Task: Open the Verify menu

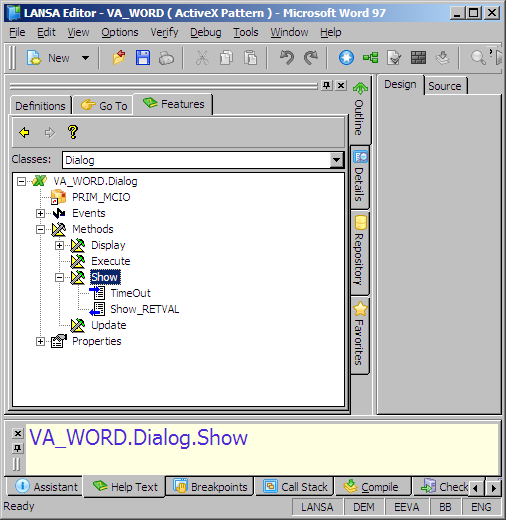Action: click(164, 32)
